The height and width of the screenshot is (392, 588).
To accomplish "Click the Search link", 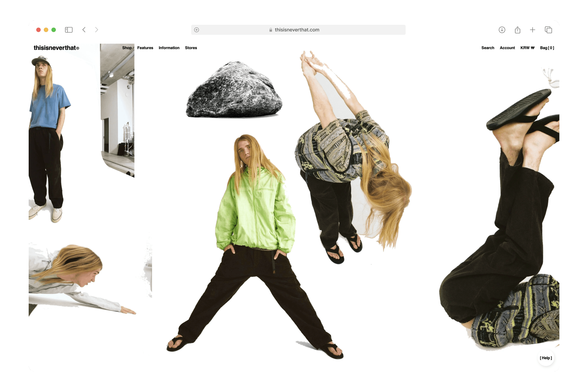I will [x=488, y=48].
